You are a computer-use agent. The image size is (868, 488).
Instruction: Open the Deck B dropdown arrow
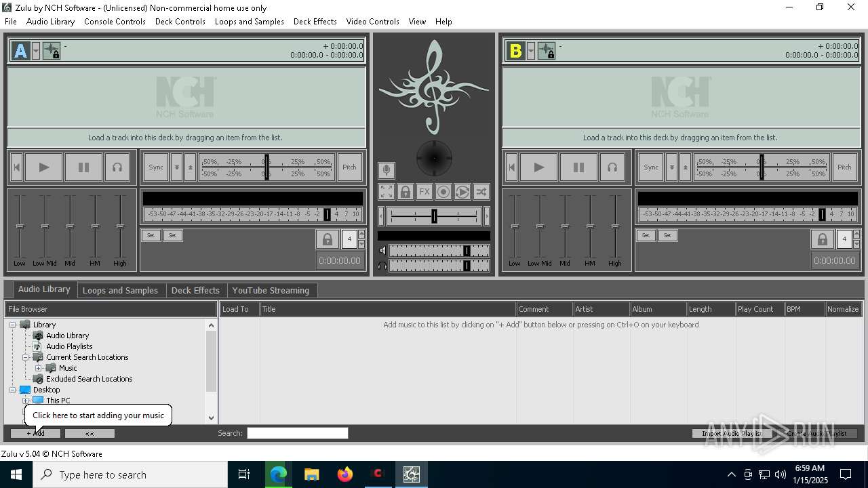531,51
